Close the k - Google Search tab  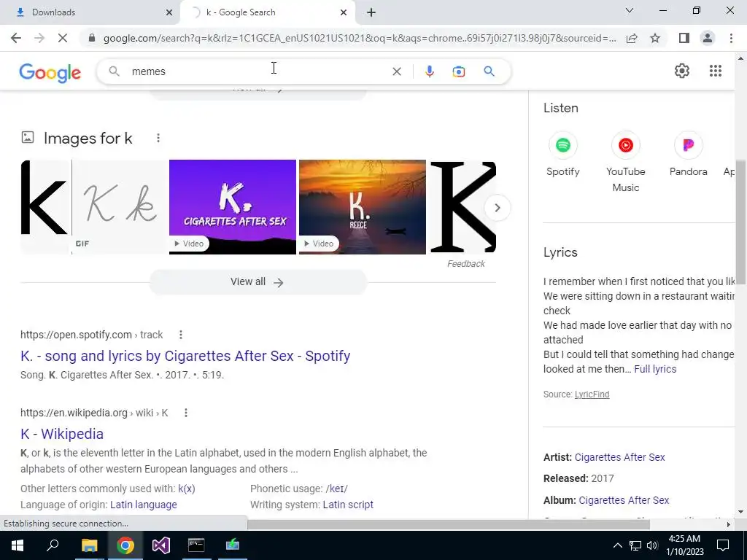point(344,12)
